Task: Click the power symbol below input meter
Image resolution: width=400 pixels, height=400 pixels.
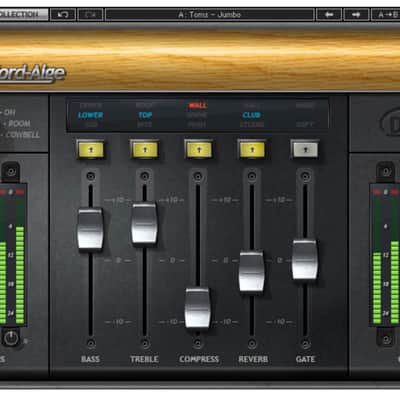Action: (11, 338)
